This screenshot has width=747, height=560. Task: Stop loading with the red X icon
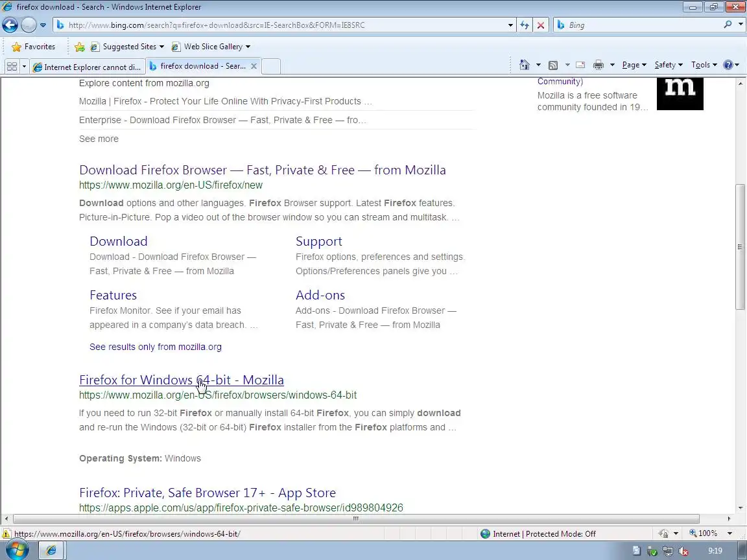tap(541, 25)
